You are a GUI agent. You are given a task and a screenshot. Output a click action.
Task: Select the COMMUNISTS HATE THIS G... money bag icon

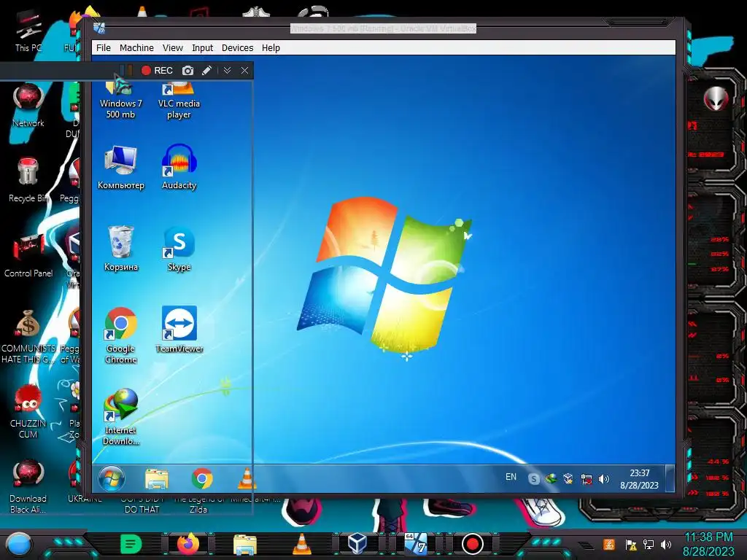pos(28,336)
